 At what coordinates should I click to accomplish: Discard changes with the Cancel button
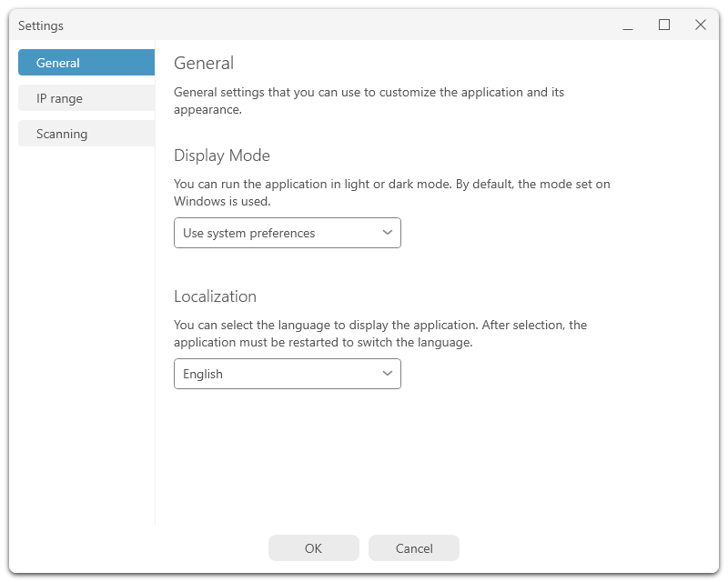tap(414, 548)
